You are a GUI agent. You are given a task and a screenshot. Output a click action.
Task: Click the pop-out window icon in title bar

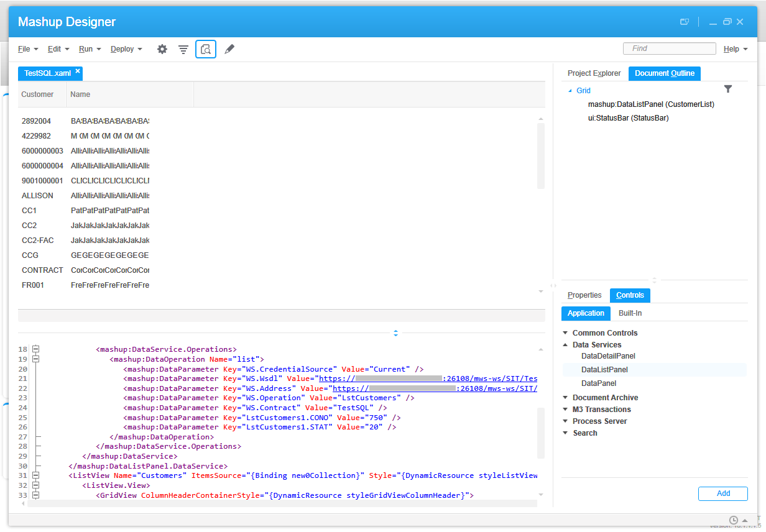point(685,22)
